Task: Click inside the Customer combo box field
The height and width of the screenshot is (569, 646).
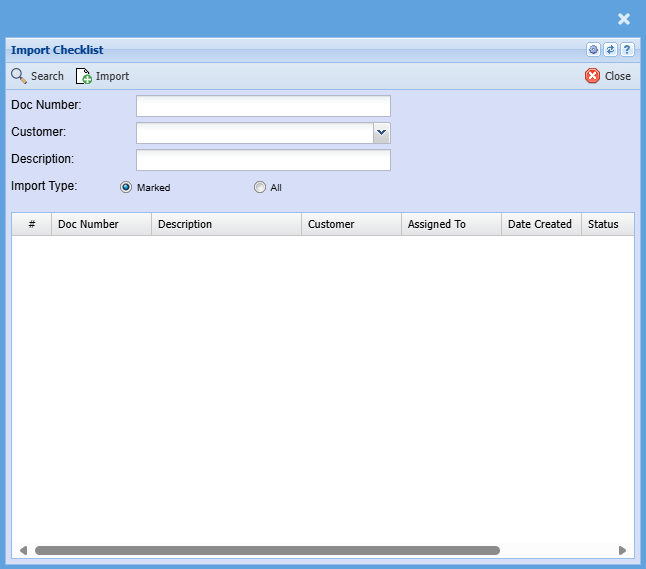Action: click(254, 132)
